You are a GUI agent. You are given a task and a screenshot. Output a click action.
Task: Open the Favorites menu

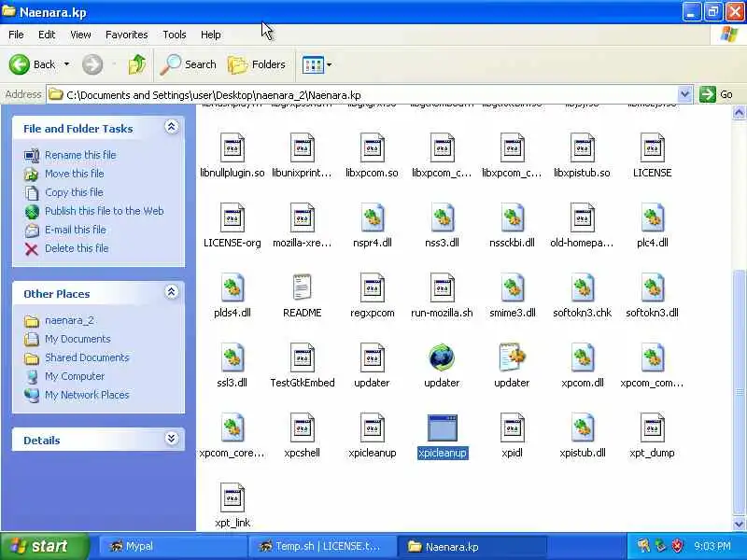(x=127, y=35)
